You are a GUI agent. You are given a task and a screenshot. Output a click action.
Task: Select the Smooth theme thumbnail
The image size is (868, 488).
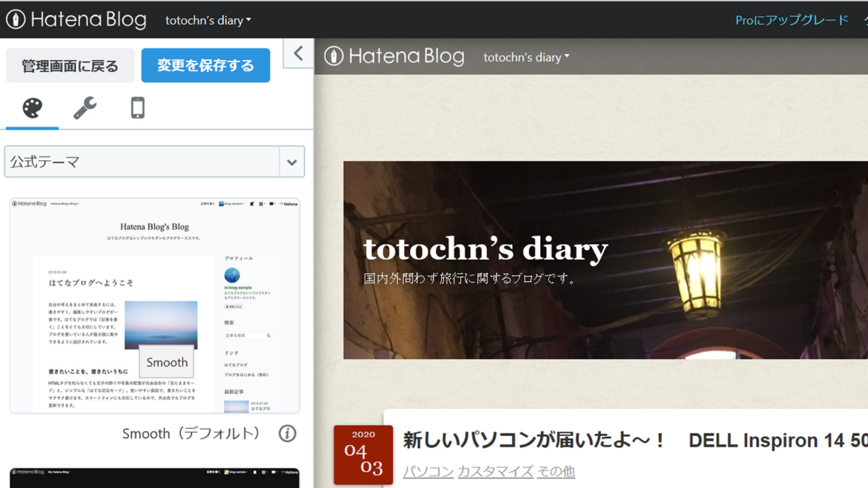coord(154,306)
